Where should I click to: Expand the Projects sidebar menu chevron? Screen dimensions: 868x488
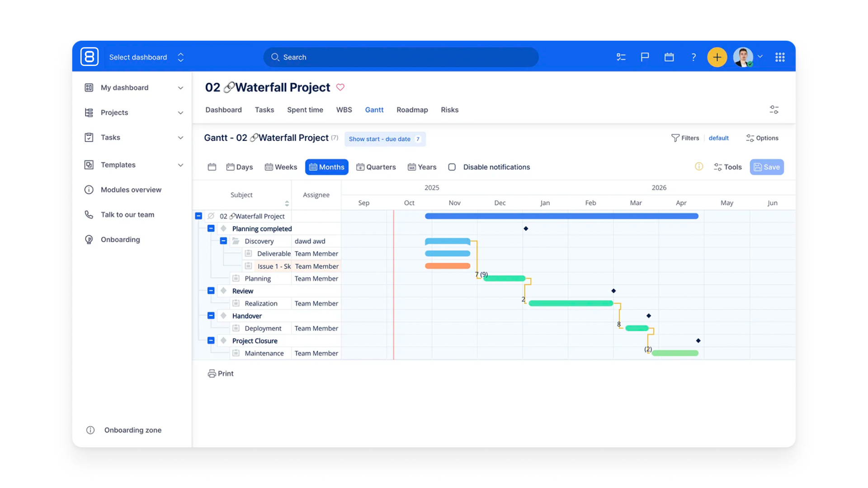180,113
